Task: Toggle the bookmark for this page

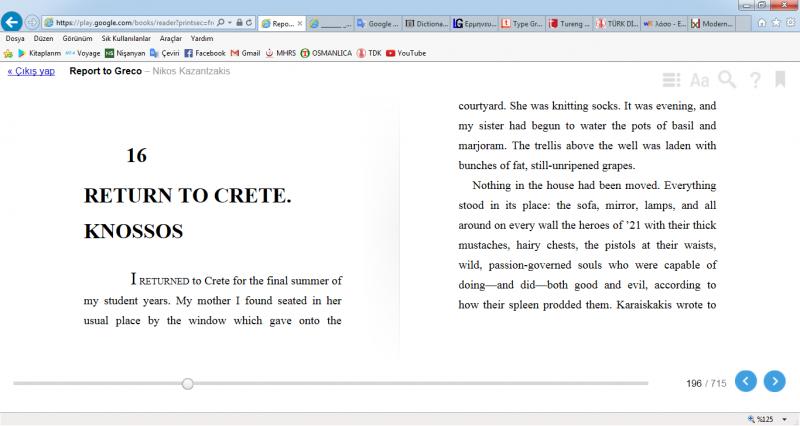Action: coord(780,80)
